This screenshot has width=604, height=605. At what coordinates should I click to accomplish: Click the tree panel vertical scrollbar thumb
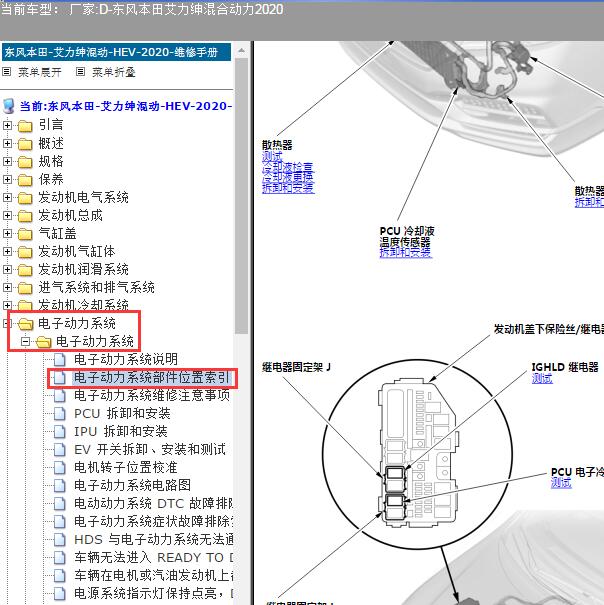coord(242,196)
